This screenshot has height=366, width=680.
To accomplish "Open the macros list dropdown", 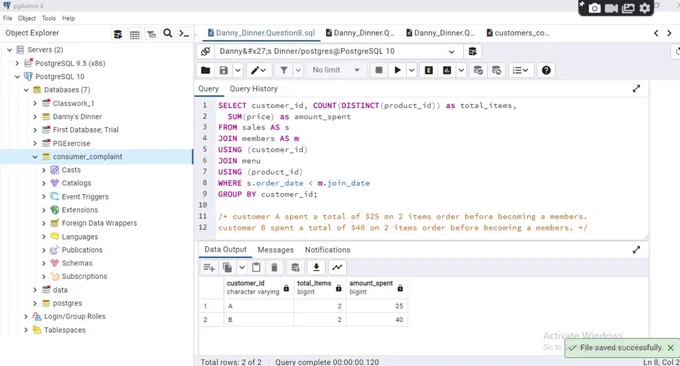I will [520, 70].
